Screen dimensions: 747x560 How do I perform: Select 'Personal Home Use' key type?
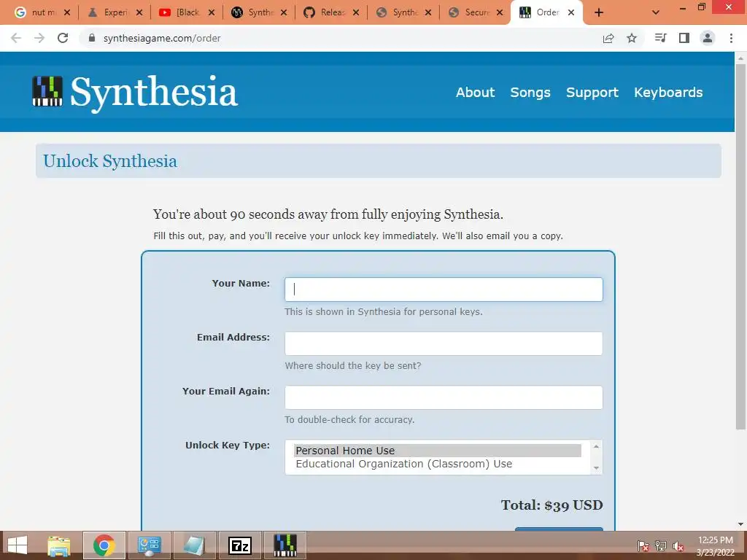click(x=438, y=451)
